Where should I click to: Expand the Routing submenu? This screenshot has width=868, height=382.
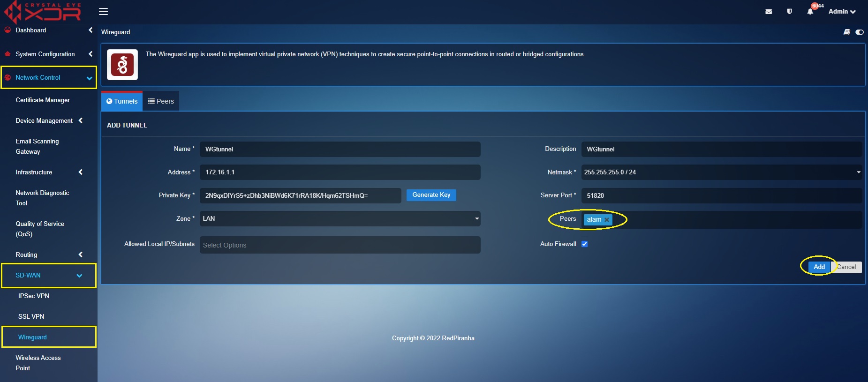pos(81,255)
